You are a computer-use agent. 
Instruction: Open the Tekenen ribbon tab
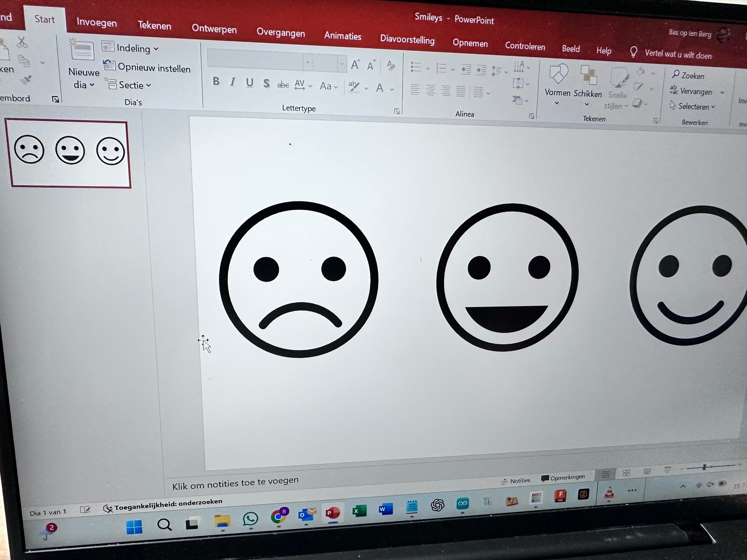pos(155,26)
